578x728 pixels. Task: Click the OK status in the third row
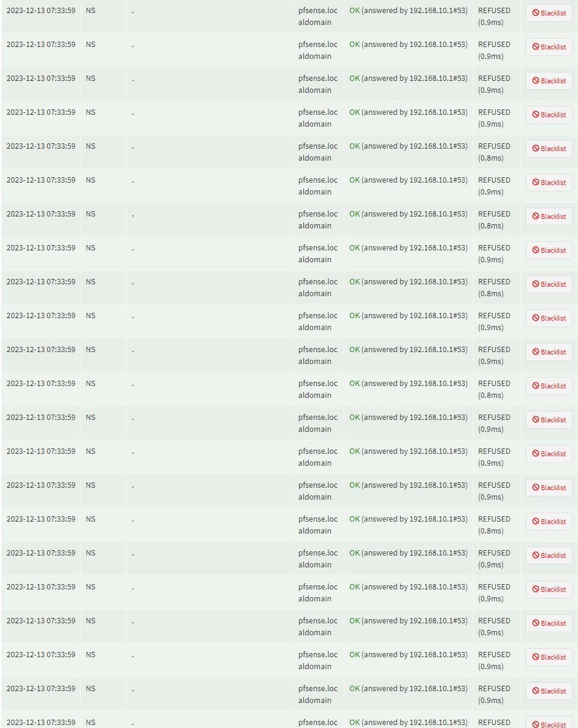(x=354, y=78)
